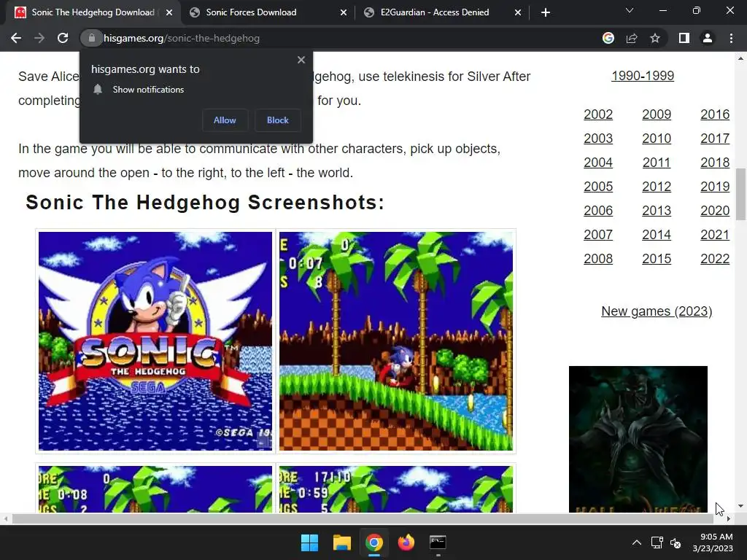Open the 2003 games link
The width and height of the screenshot is (747, 560).
tap(598, 139)
